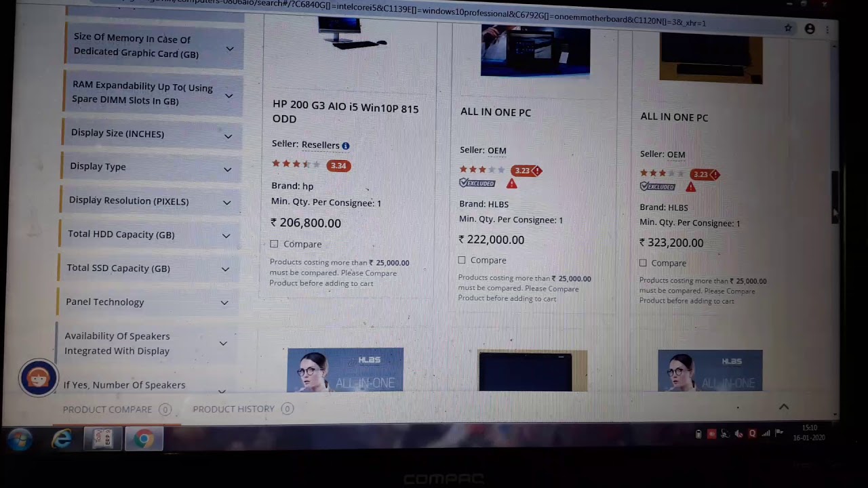The image size is (868, 488).
Task: Open ALL IN ONE PC priced ₹222,000.00
Action: pyautogui.click(x=496, y=113)
